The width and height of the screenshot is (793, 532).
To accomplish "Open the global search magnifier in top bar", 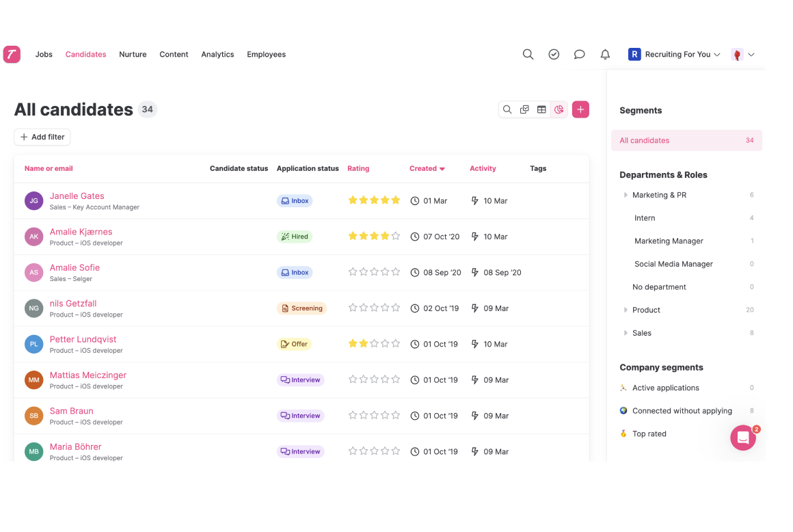I will [528, 54].
